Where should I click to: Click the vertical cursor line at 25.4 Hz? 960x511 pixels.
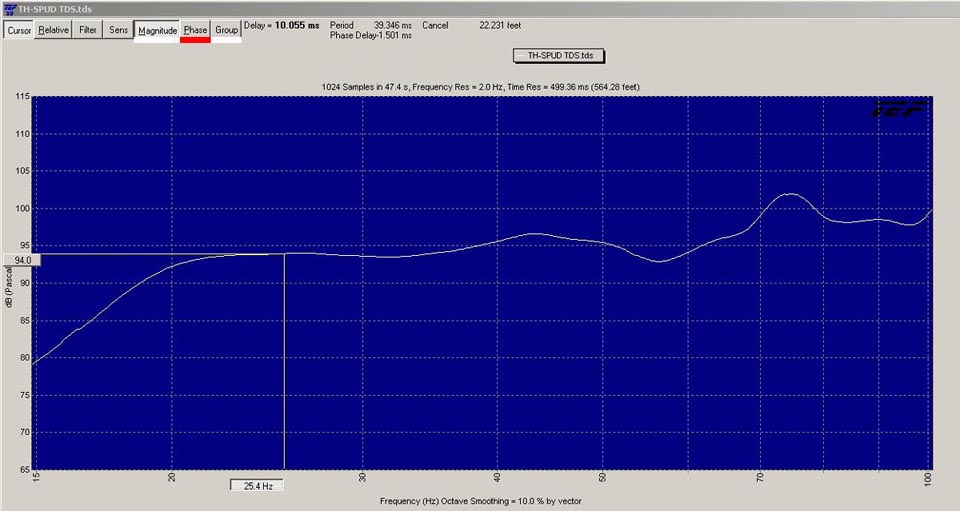(x=284, y=361)
